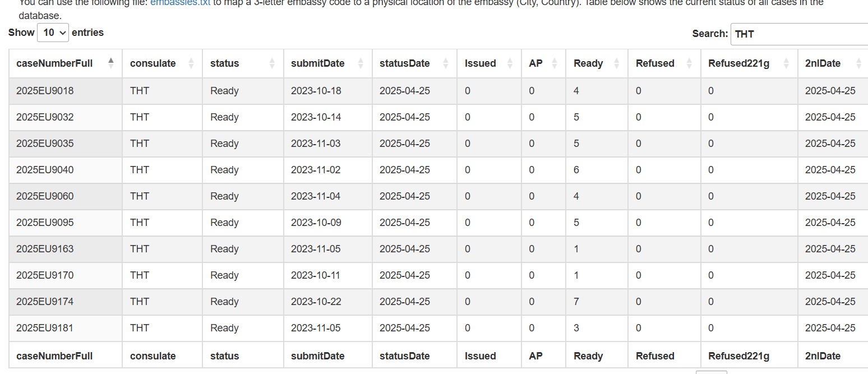Sort by caseNumberFull column arrow icon
The image size is (868, 374).
click(111, 63)
